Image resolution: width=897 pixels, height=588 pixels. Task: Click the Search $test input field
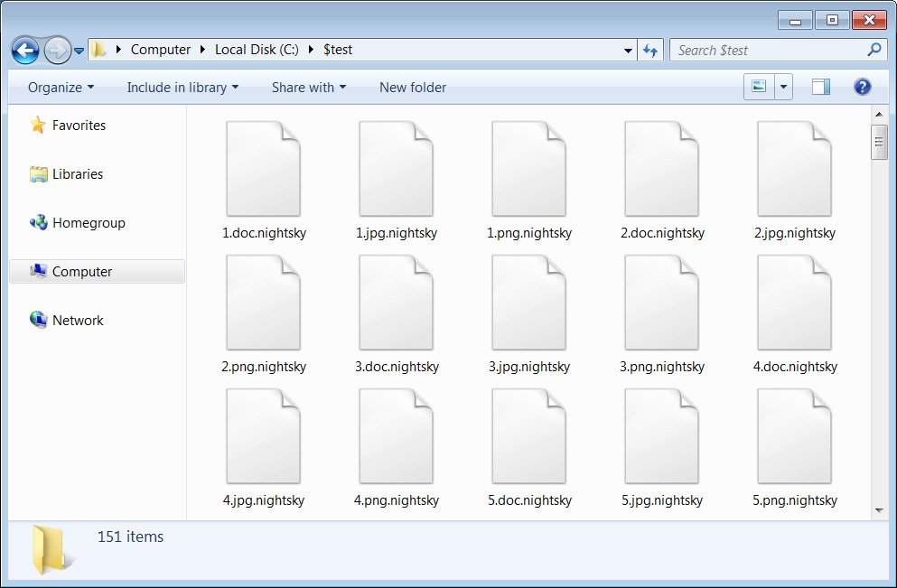pos(768,51)
